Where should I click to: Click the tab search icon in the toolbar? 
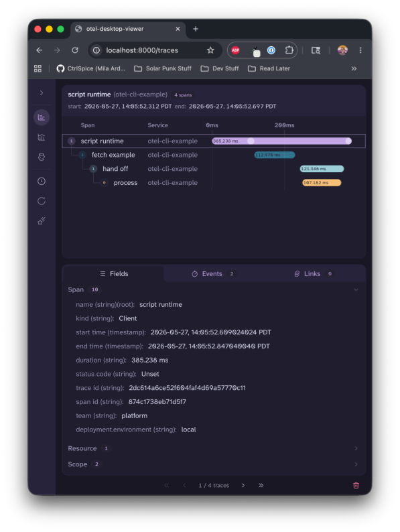(316, 50)
